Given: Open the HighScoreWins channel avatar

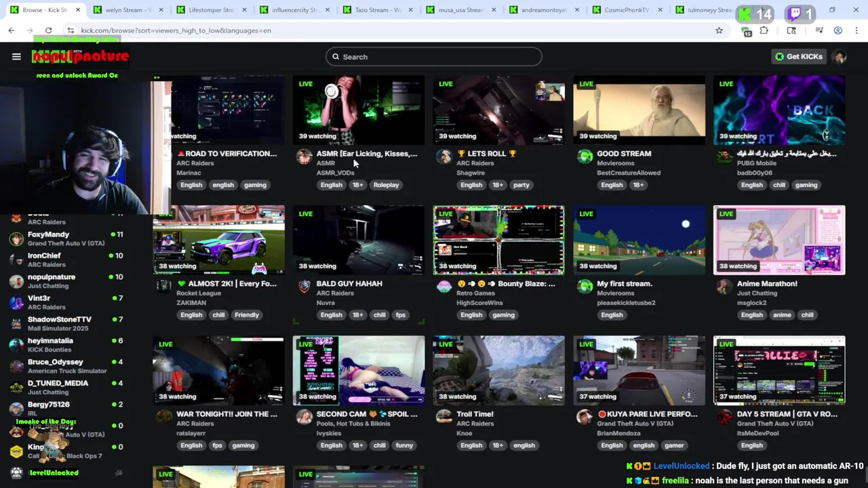Looking at the screenshot, I should (444, 287).
